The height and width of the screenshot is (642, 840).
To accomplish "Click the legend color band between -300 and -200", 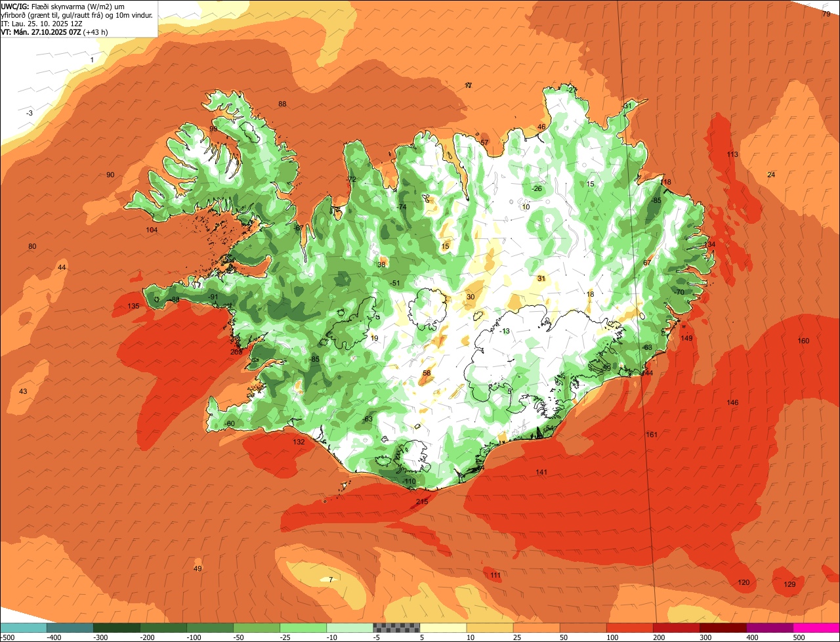I will (116, 628).
